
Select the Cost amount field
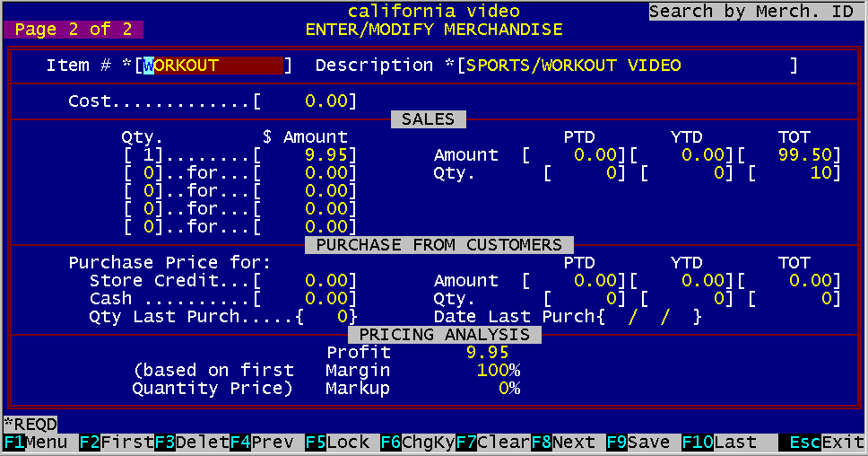pyautogui.click(x=305, y=101)
